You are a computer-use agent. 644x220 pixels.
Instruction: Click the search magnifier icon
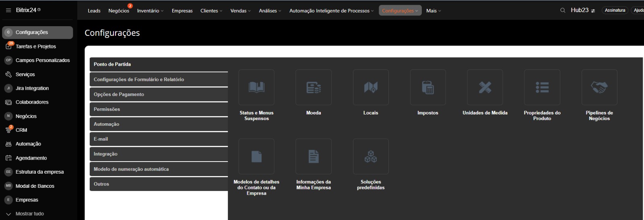pos(563,10)
